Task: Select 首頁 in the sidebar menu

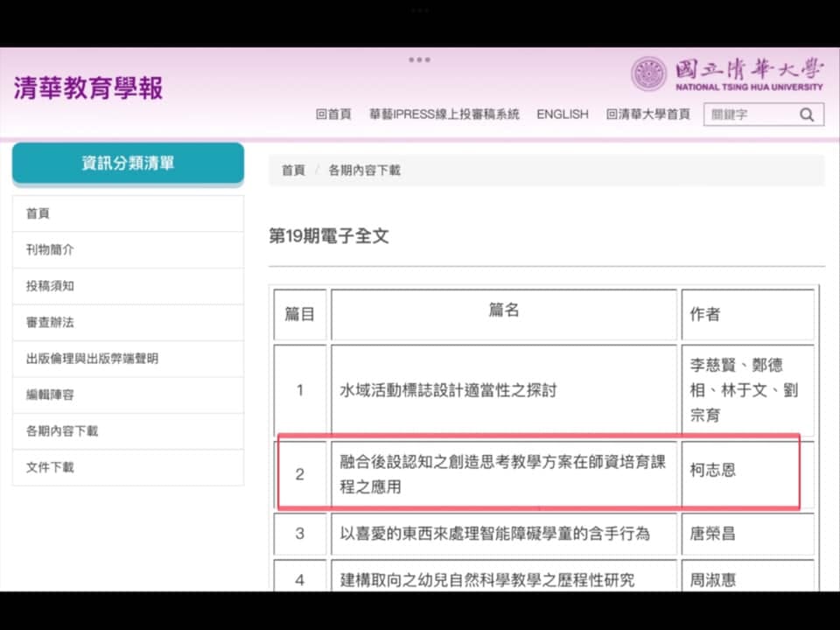Action: coord(128,213)
